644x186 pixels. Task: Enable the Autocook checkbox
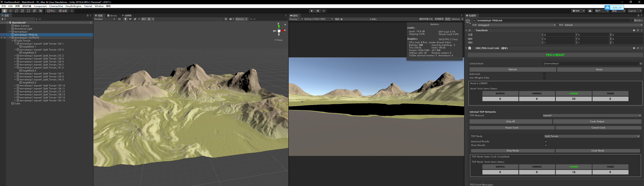[544, 74]
